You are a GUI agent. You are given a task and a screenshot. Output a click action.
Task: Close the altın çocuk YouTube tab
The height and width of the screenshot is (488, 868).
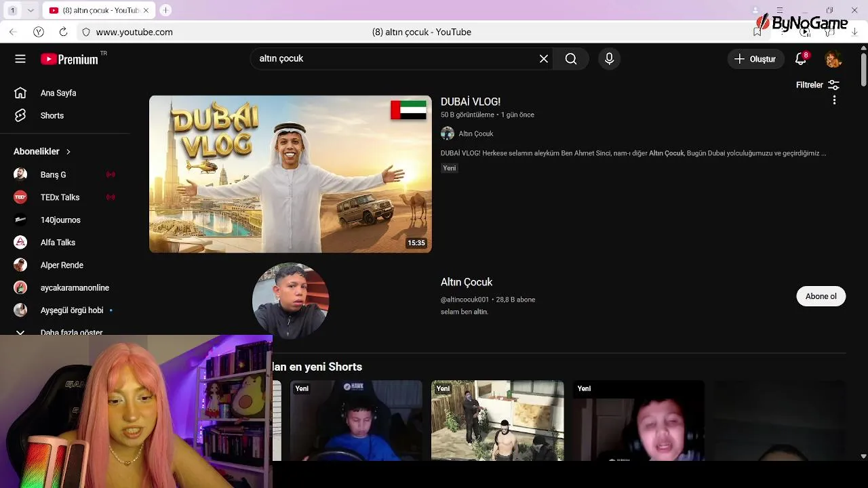click(x=146, y=10)
